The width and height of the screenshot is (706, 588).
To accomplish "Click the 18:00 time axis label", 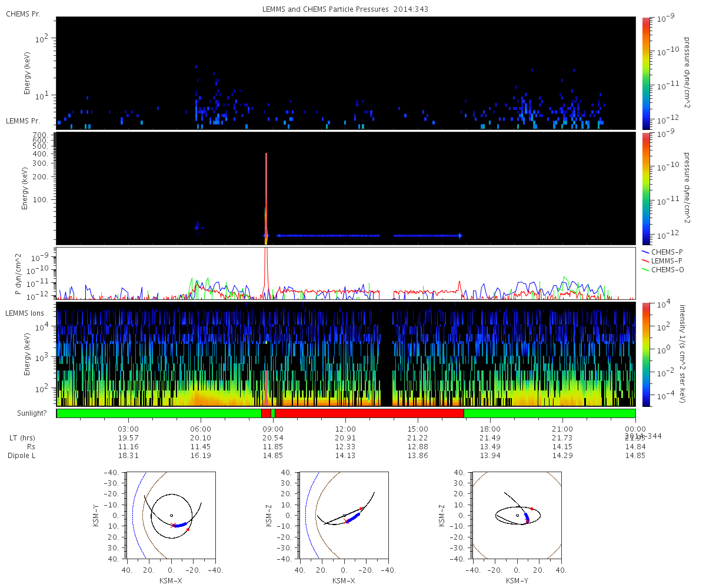I will [490, 429].
